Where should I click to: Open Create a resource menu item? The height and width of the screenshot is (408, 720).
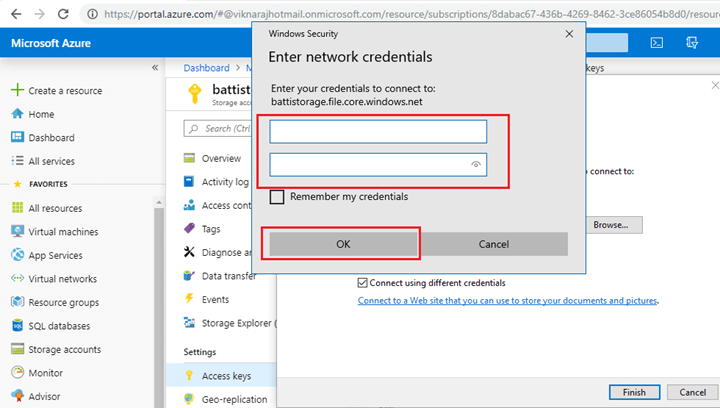[x=65, y=91]
